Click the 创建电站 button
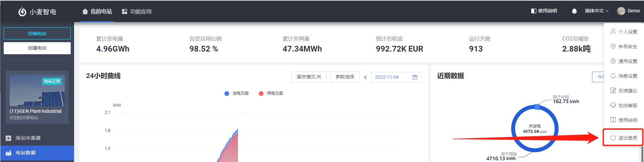The height and width of the screenshot is (162, 644). click(x=37, y=48)
